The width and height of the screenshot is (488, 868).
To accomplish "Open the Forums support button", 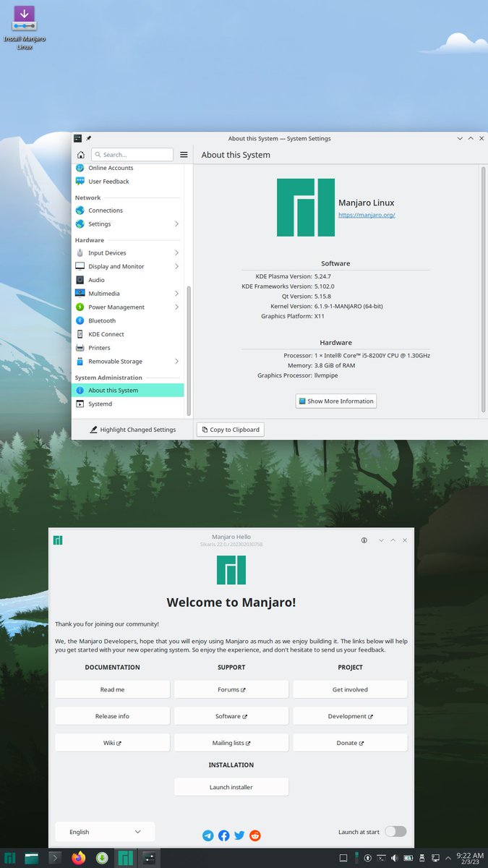I will click(231, 689).
